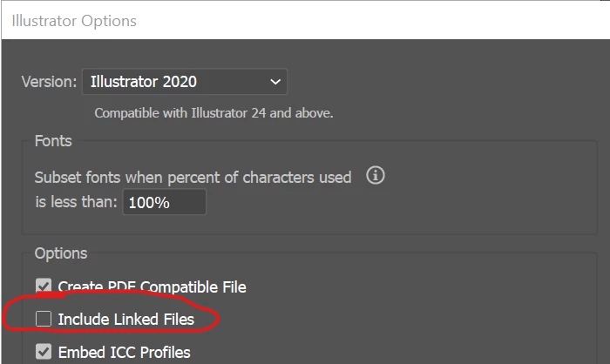The height and width of the screenshot is (364, 610).
Task: Disable the Embed ICC Profiles checkbox
Action: tap(44, 352)
